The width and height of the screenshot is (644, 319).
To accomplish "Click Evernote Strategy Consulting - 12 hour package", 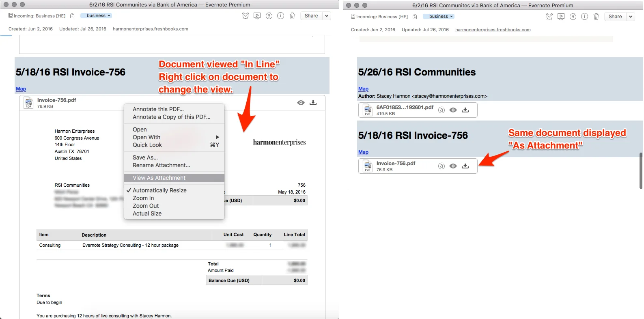I will [x=130, y=245].
